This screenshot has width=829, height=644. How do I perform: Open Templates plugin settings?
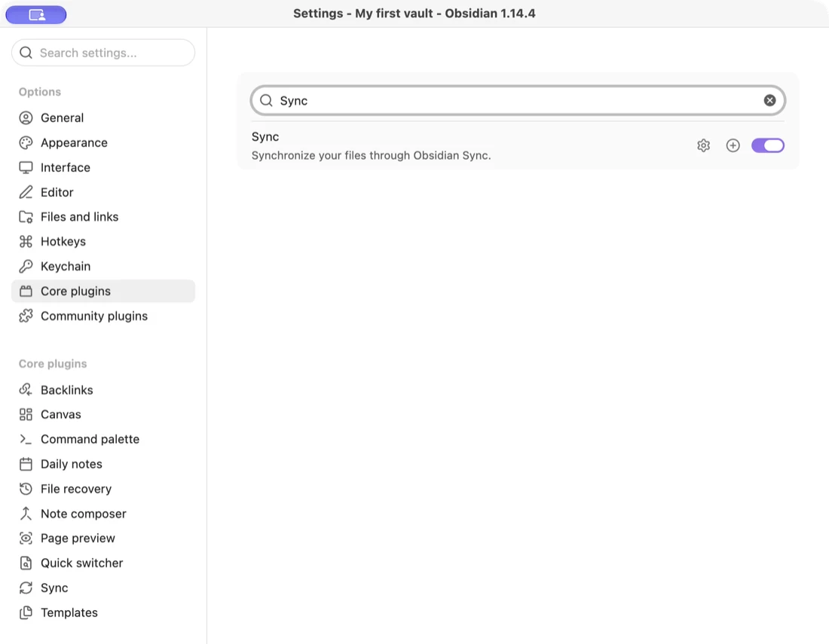(x=103, y=612)
